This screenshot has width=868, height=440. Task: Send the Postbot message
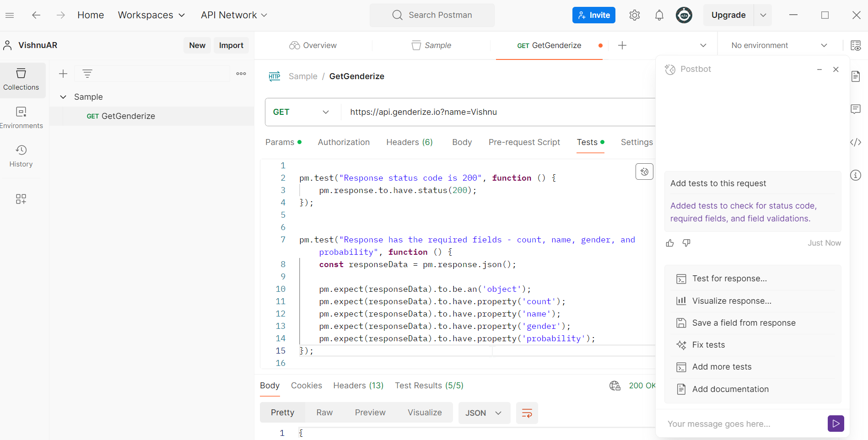[x=836, y=424]
